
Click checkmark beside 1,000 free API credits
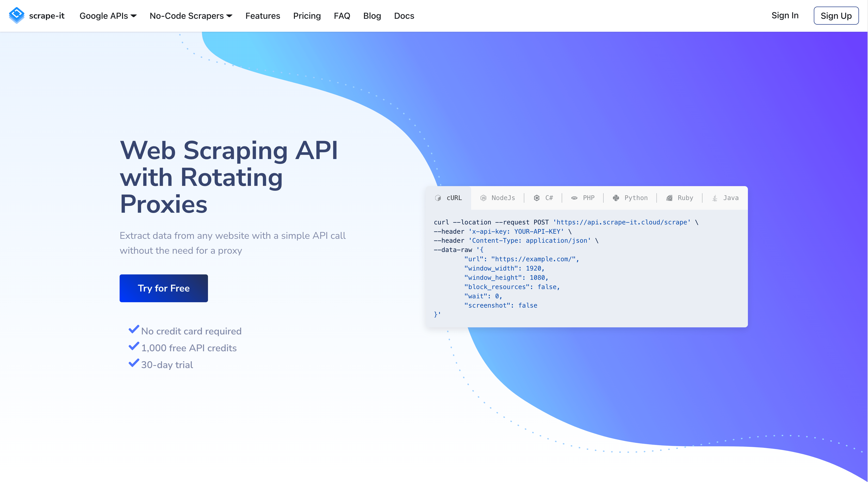pyautogui.click(x=134, y=346)
